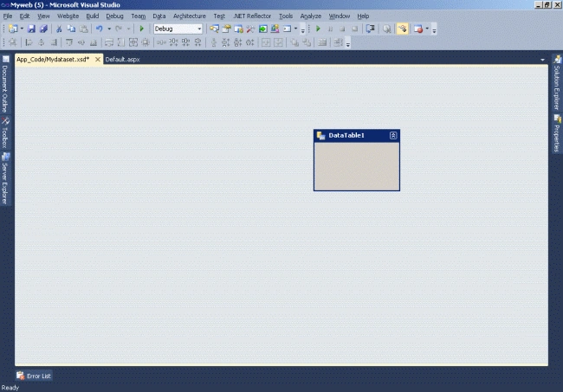Click the Undo arrow icon
Viewport: 563px width, 392px height.
[x=100, y=29]
